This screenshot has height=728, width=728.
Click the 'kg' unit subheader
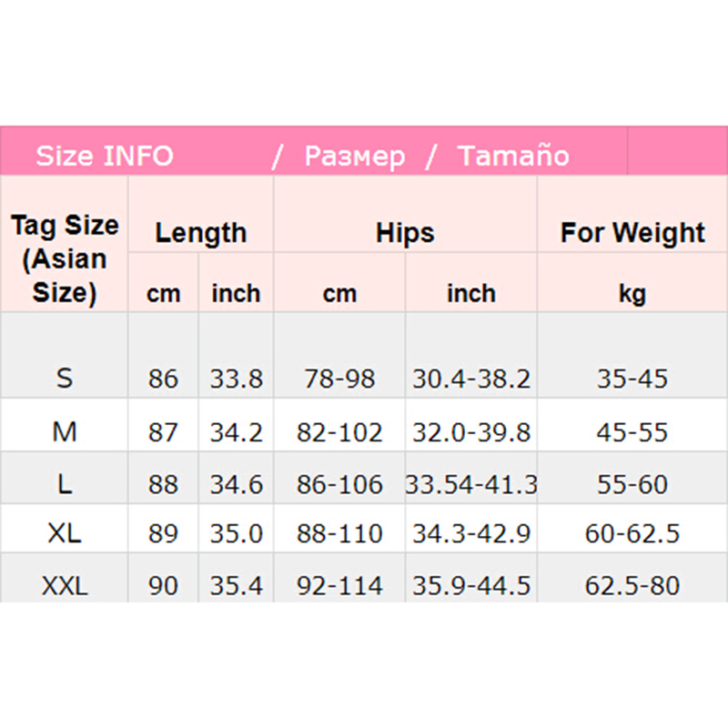[632, 293]
